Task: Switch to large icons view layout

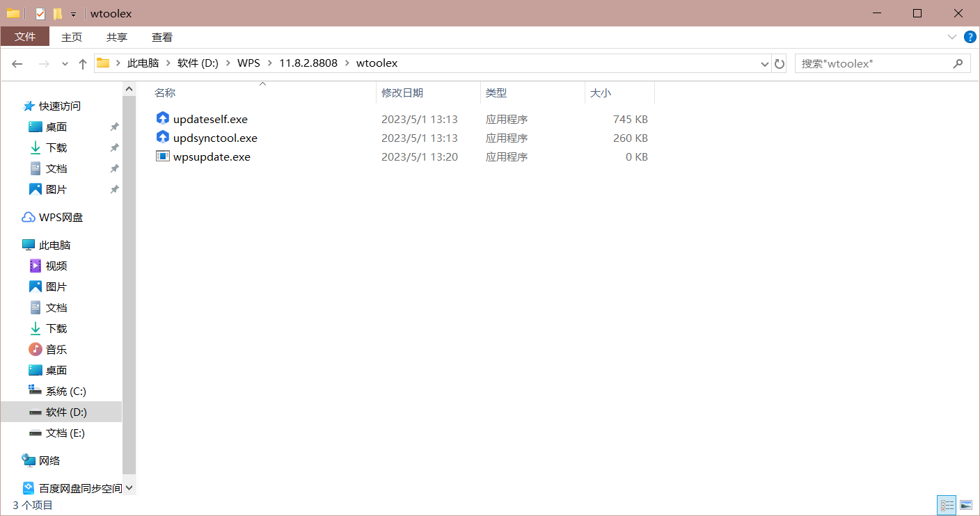Action: click(966, 505)
